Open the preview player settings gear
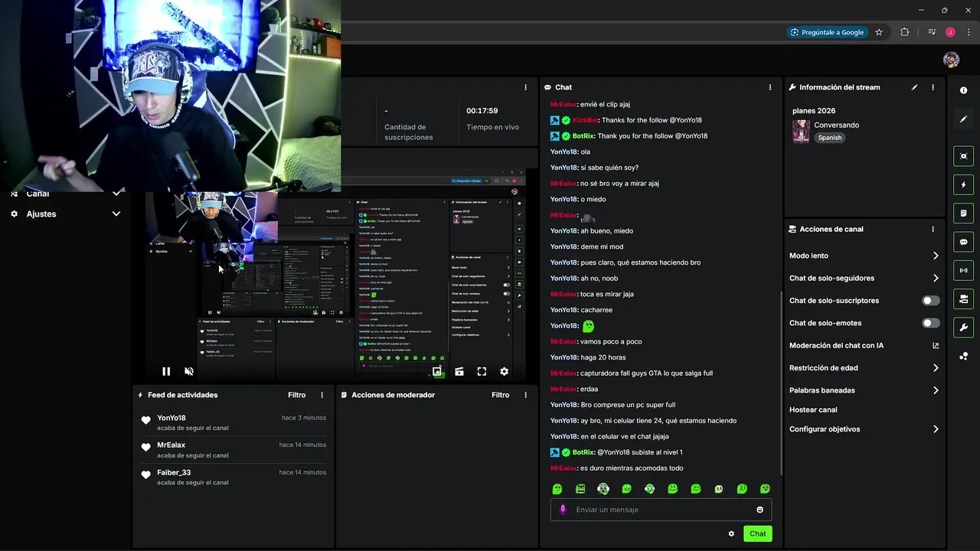This screenshot has width=980, height=551. (x=504, y=371)
